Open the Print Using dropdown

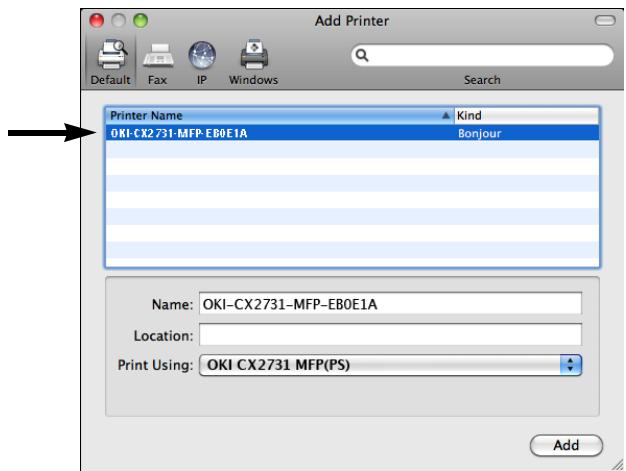(x=390, y=365)
